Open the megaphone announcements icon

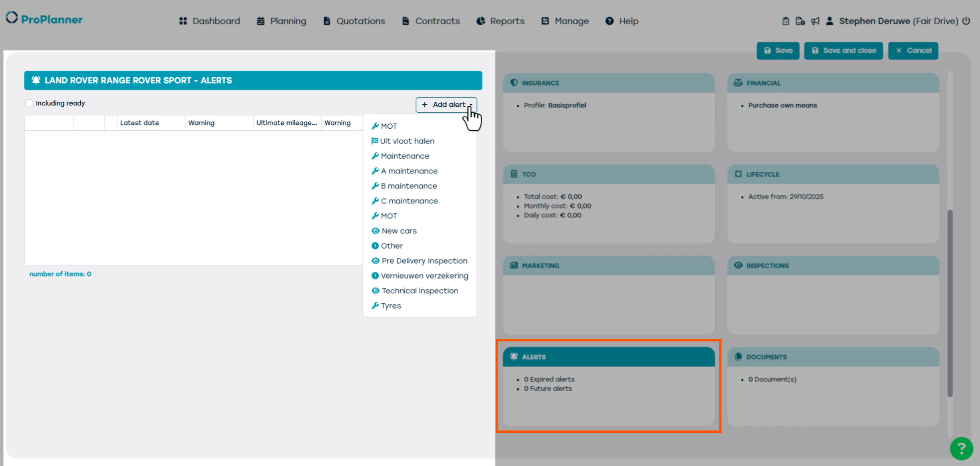tap(815, 21)
